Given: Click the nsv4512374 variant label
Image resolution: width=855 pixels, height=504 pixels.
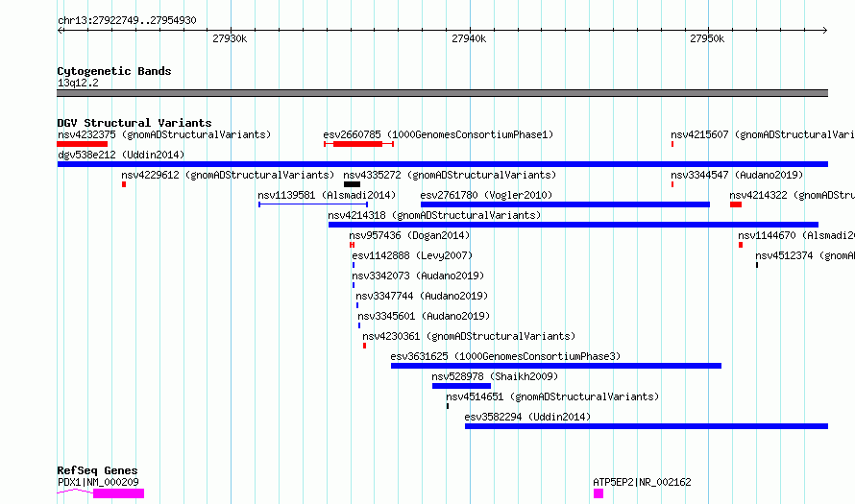Looking at the screenshot, I should click(x=805, y=255).
